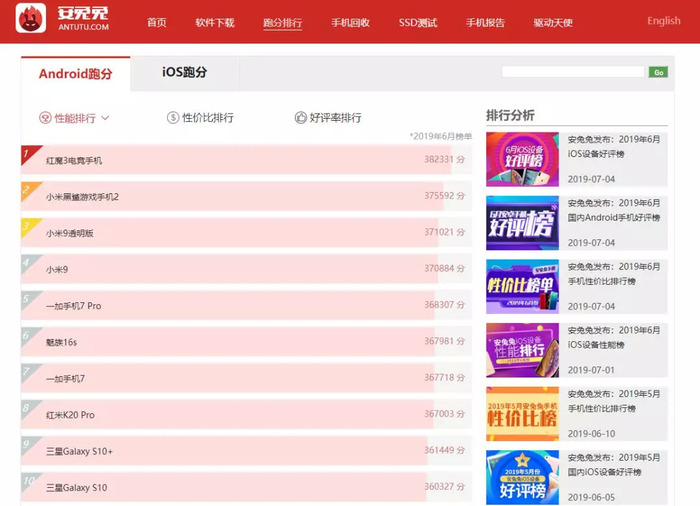This screenshot has width=700, height=506.
Task: Open the 红米K20 Pro row
Action: (x=246, y=414)
